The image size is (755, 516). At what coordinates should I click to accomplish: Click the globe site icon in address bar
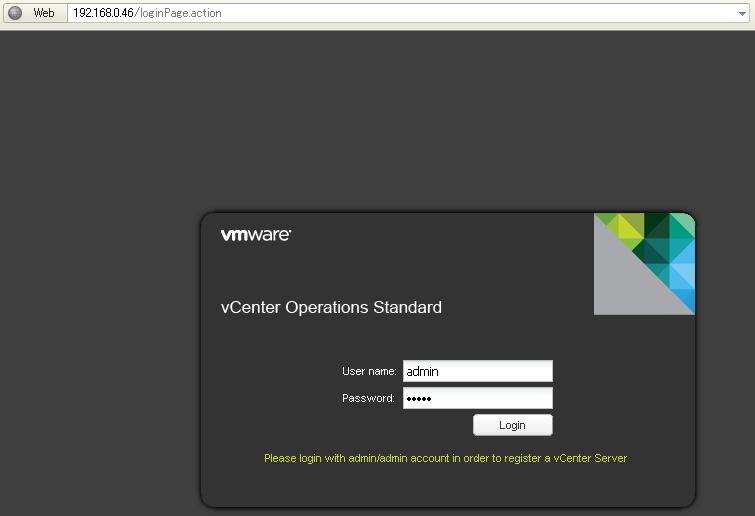point(15,13)
